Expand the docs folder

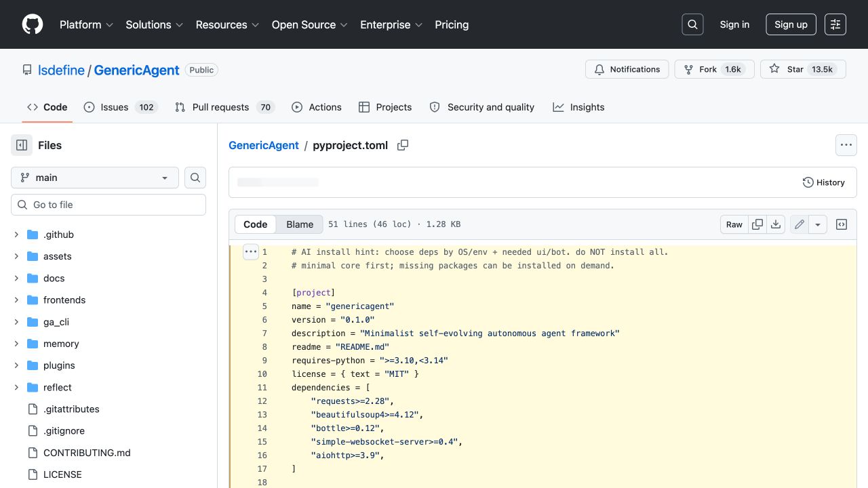coord(16,278)
